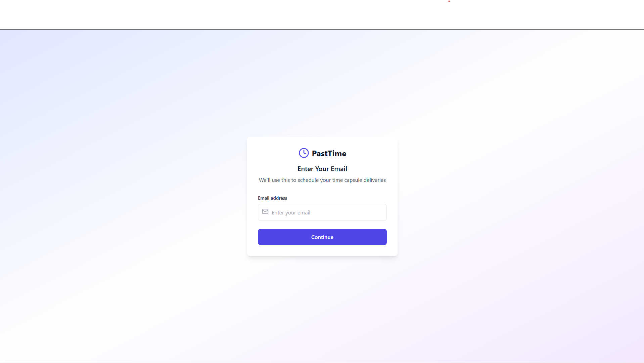Click the time capsule deliveries description text
This screenshot has height=363, width=644.
click(322, 180)
